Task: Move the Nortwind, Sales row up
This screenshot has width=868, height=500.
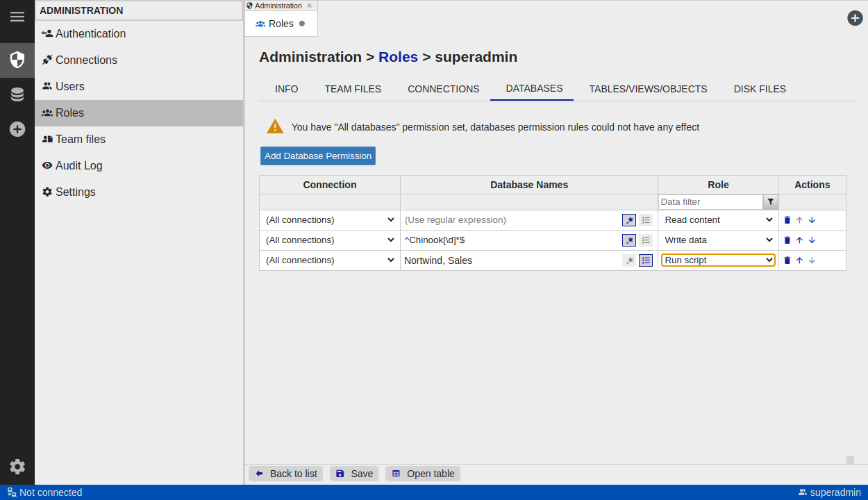Action: pos(799,260)
